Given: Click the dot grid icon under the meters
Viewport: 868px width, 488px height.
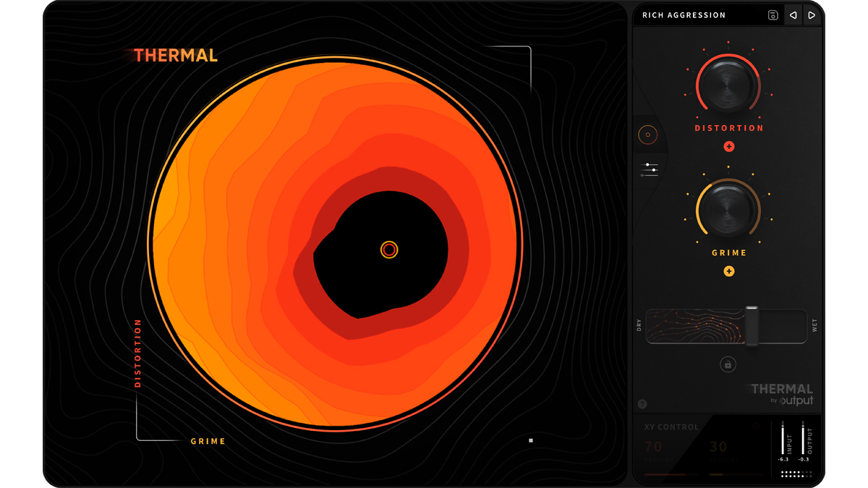Looking at the screenshot, I should pos(796,474).
